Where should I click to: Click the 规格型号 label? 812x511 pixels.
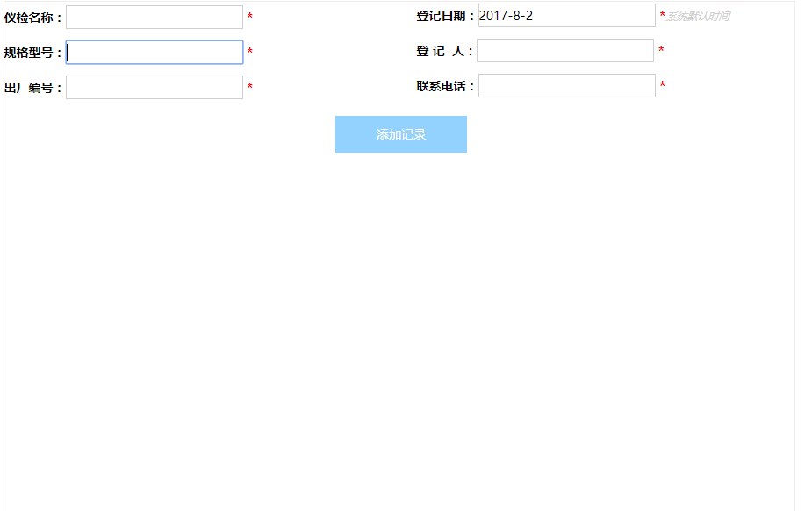pyautogui.click(x=32, y=53)
